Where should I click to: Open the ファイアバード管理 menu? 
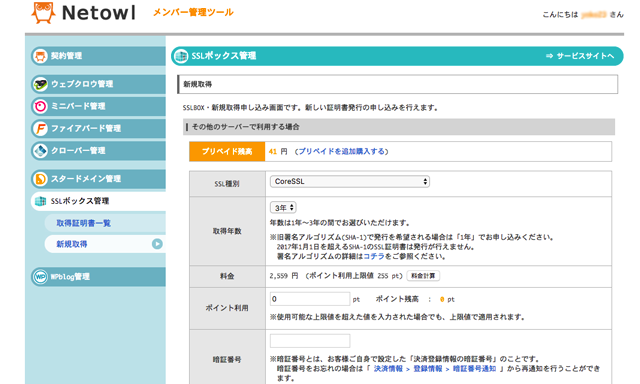[x=98, y=129]
